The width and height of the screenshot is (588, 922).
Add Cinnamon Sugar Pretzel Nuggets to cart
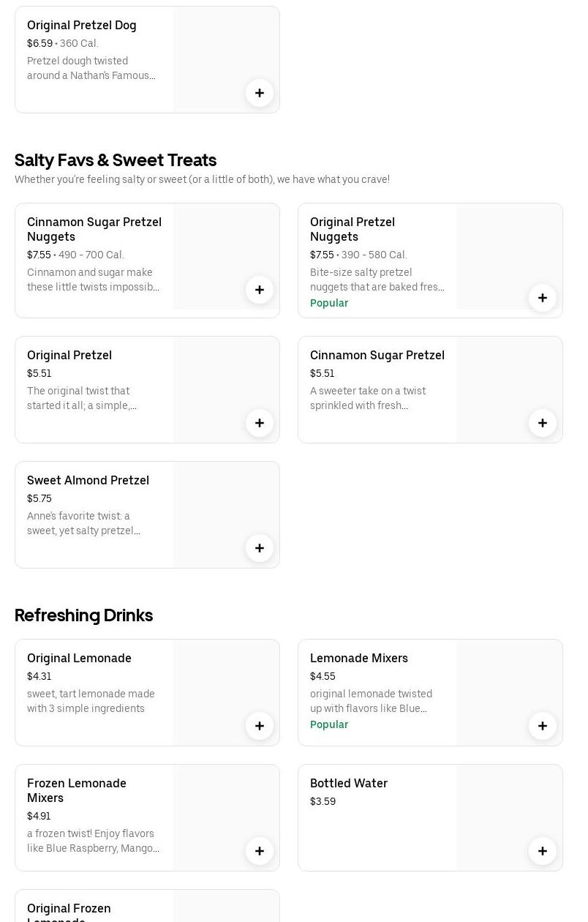[x=260, y=290]
